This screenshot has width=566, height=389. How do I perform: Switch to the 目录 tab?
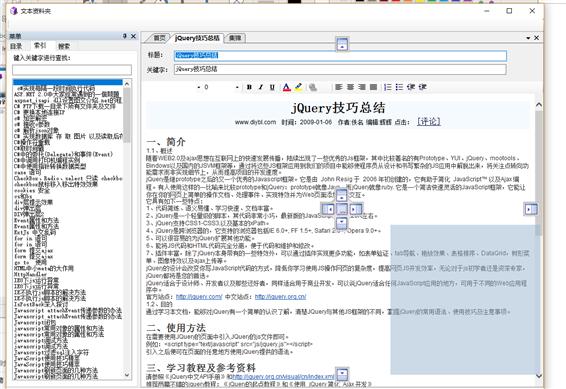click(16, 46)
